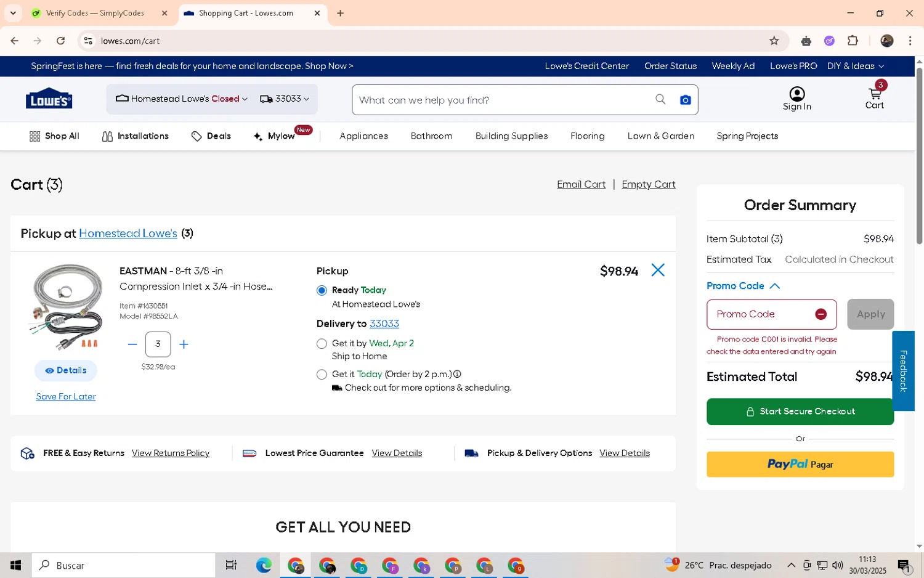Open Chrome profile avatar
Image resolution: width=924 pixels, height=578 pixels.
(887, 41)
